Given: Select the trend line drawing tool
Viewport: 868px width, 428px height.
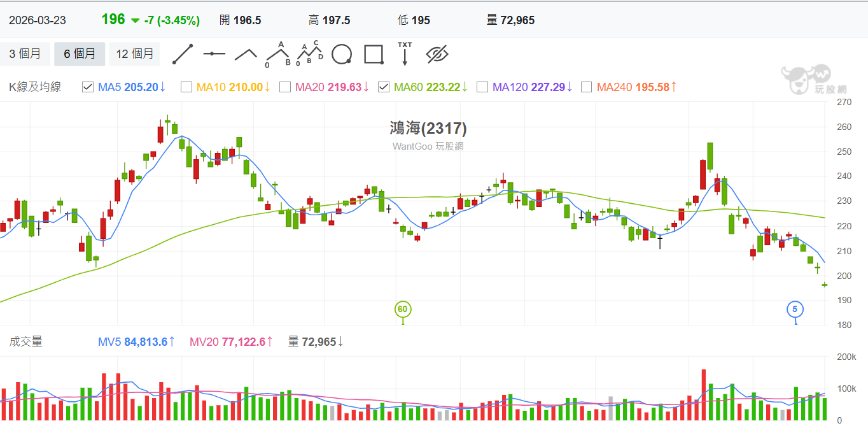Looking at the screenshot, I should click(x=183, y=54).
